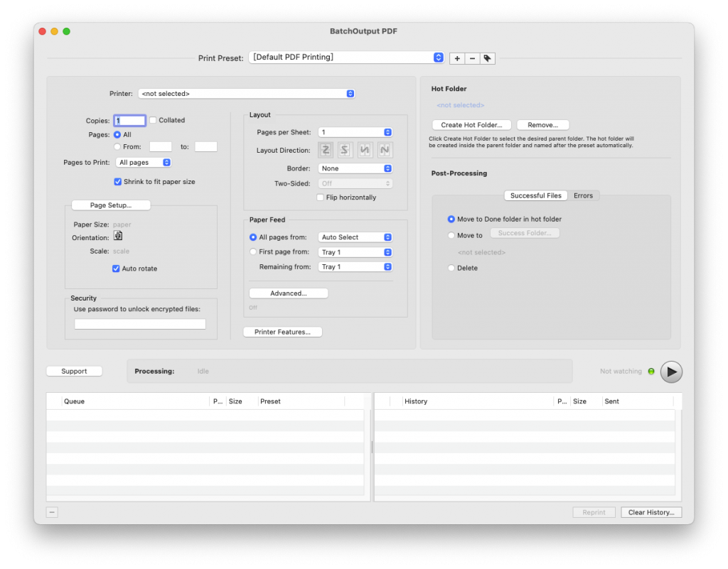Start watching with the play button
728x569 pixels.
pyautogui.click(x=671, y=372)
